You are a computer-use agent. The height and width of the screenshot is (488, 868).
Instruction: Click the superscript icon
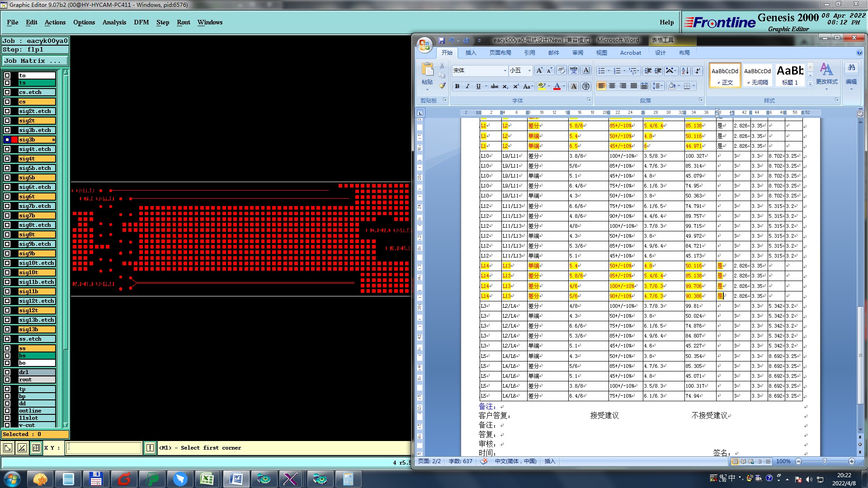point(516,86)
